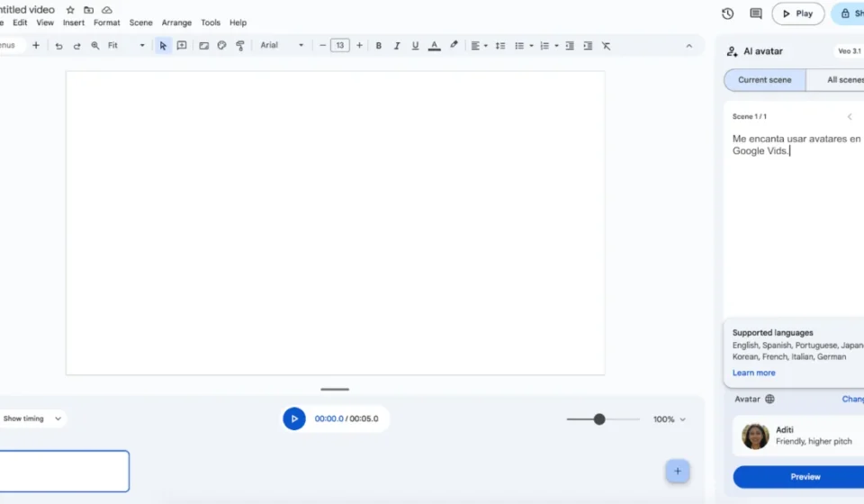Star the untitled video
864x504 pixels.
pos(70,10)
